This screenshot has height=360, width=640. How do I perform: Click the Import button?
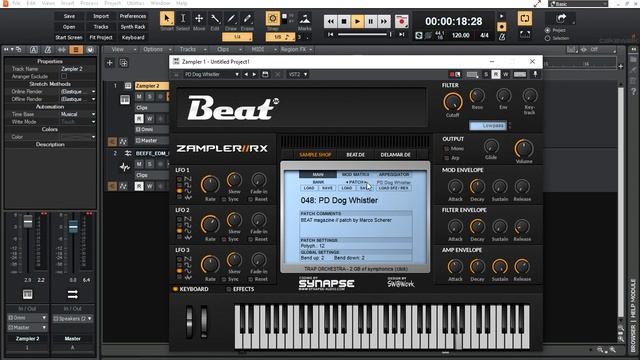tap(101, 16)
